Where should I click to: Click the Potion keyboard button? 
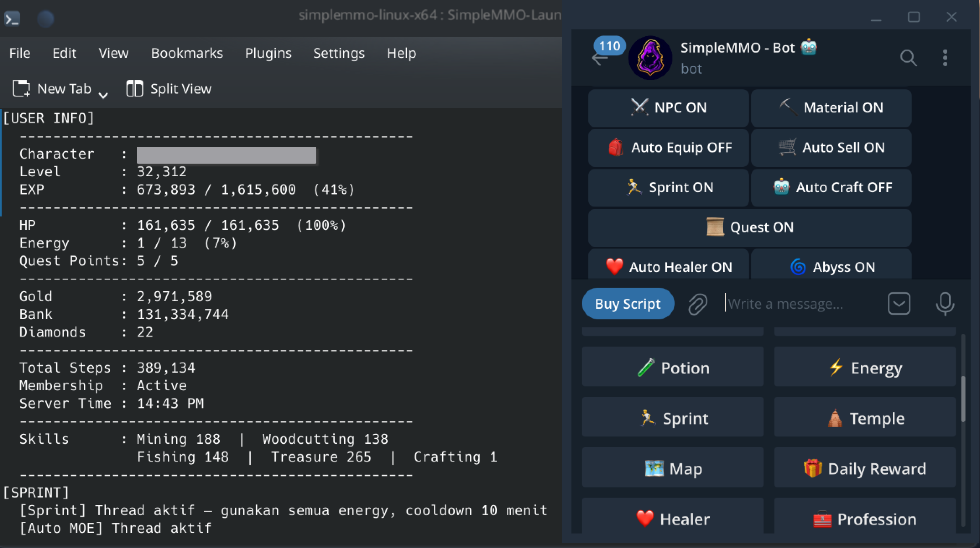672,366
